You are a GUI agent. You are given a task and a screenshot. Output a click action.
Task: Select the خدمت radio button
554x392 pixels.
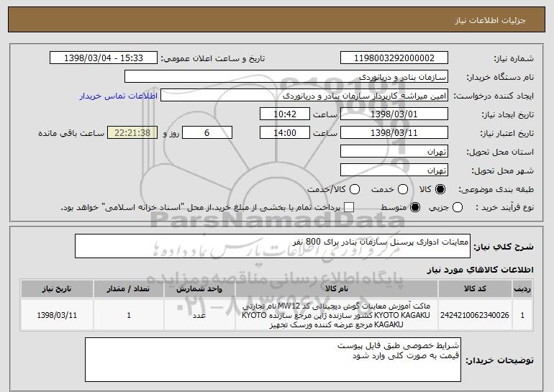tap(403, 190)
